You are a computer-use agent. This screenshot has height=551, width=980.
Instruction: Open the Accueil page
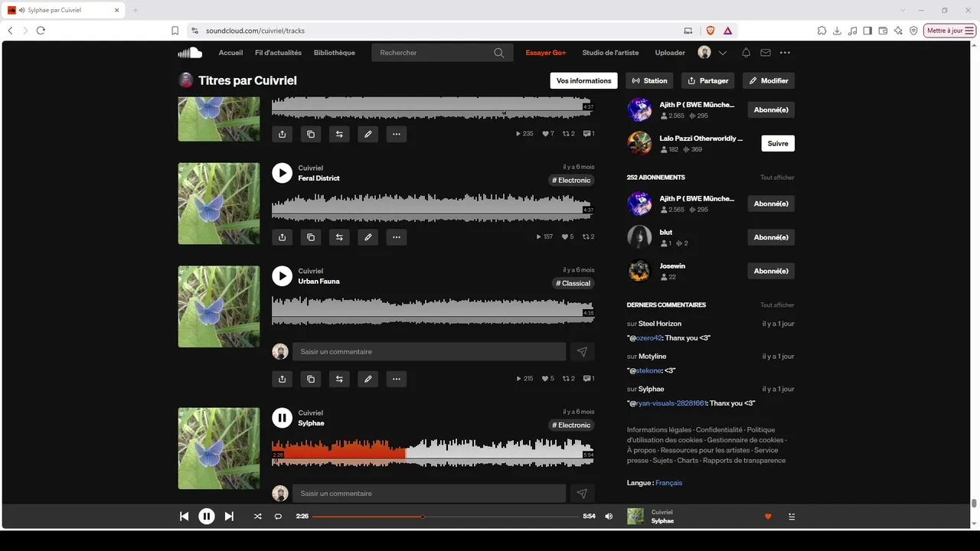(230, 53)
